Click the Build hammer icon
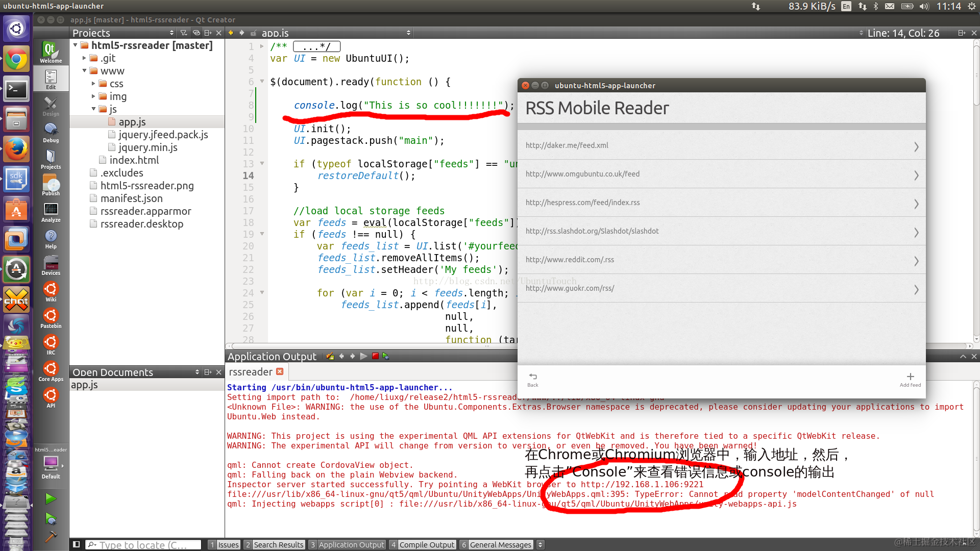980x551 pixels. tap(51, 537)
